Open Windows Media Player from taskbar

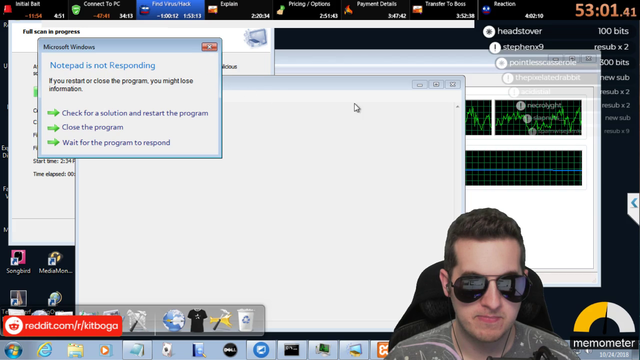[x=105, y=350]
